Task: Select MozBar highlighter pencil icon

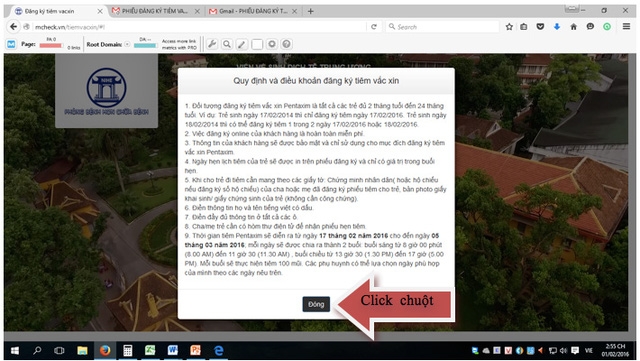Action: point(242,44)
